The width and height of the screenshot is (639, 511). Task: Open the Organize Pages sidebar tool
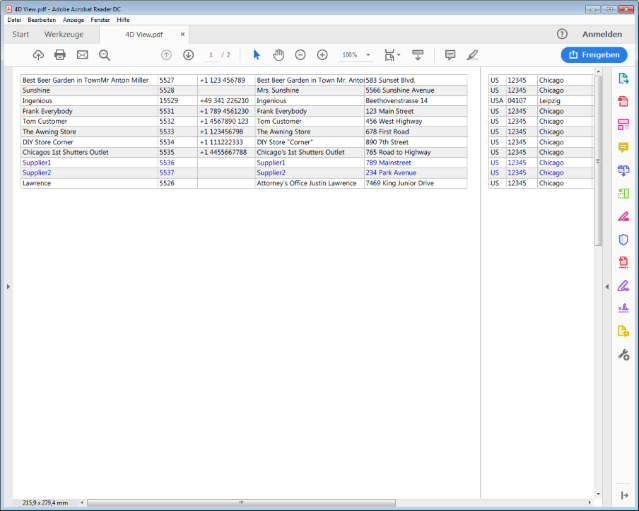coord(623,193)
